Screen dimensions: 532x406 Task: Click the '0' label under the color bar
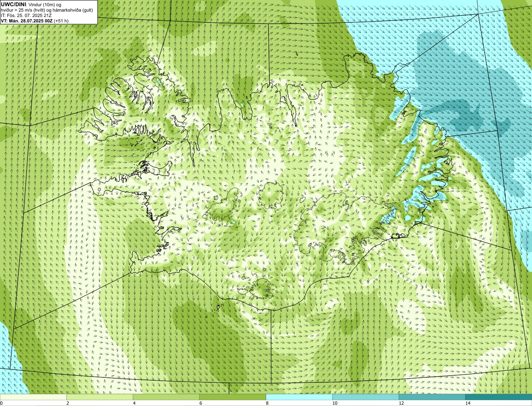click(x=1, y=403)
